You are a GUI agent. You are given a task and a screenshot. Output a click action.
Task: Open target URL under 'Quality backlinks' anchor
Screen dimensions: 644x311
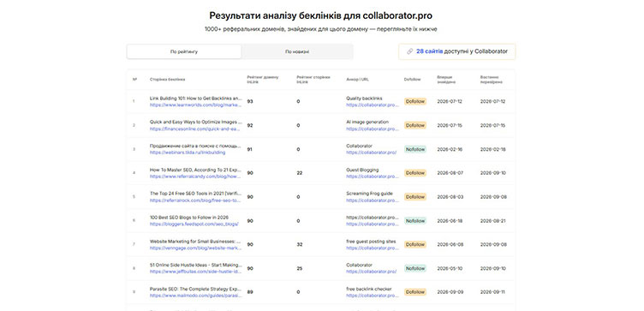[x=373, y=105]
